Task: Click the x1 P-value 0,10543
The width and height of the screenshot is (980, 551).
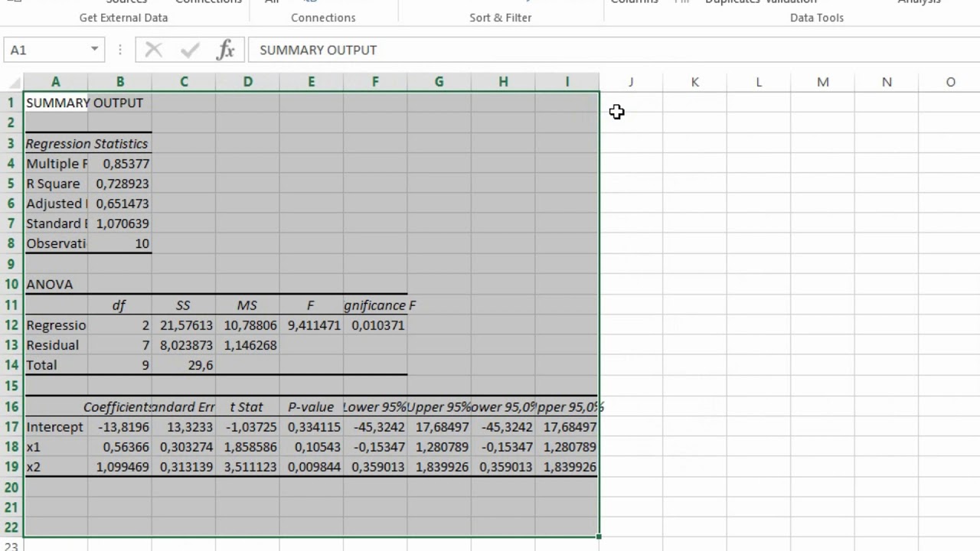Action: (x=311, y=447)
